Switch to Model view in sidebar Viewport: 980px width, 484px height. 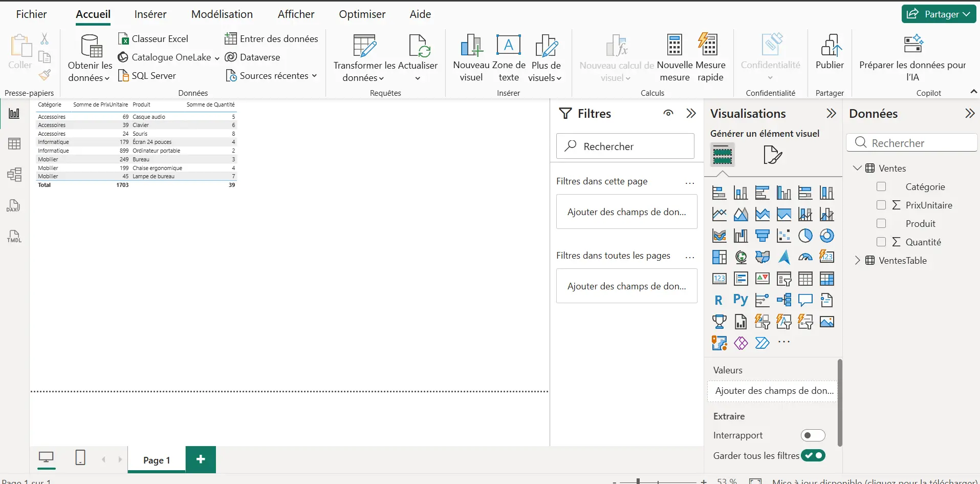pos(14,175)
